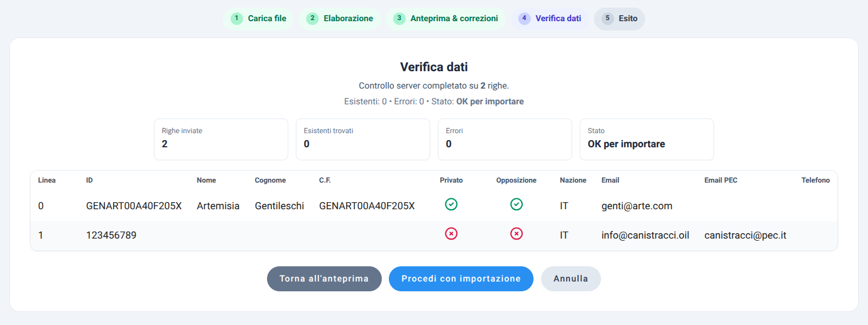Click red Privato cross icon in row 1
The width and height of the screenshot is (868, 325).
coord(451,234)
